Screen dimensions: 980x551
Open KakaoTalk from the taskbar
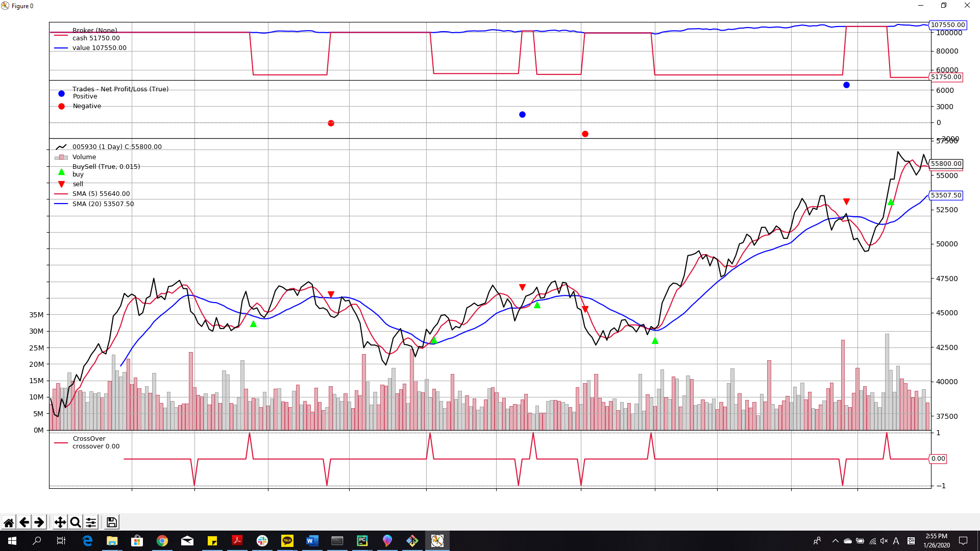click(x=287, y=541)
